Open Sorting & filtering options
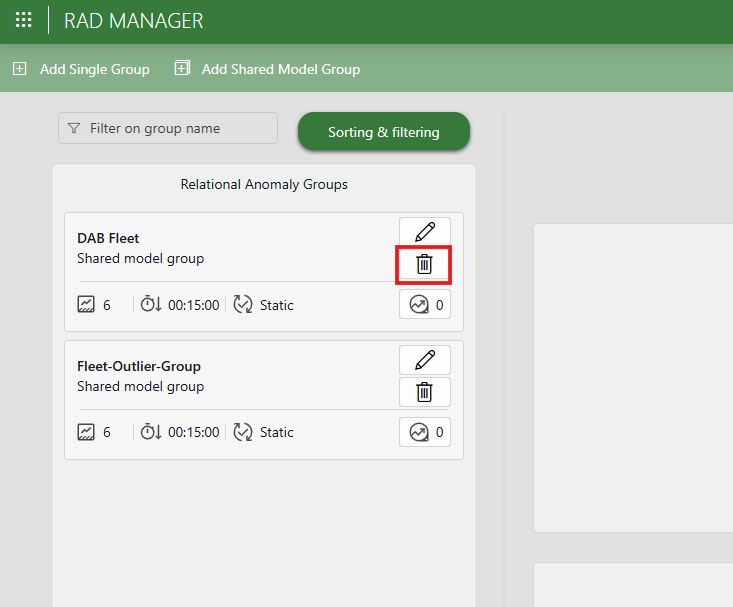 tap(384, 132)
